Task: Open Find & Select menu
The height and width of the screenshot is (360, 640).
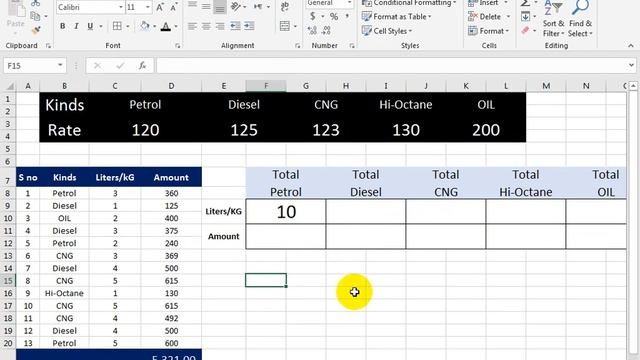Action: point(580,19)
